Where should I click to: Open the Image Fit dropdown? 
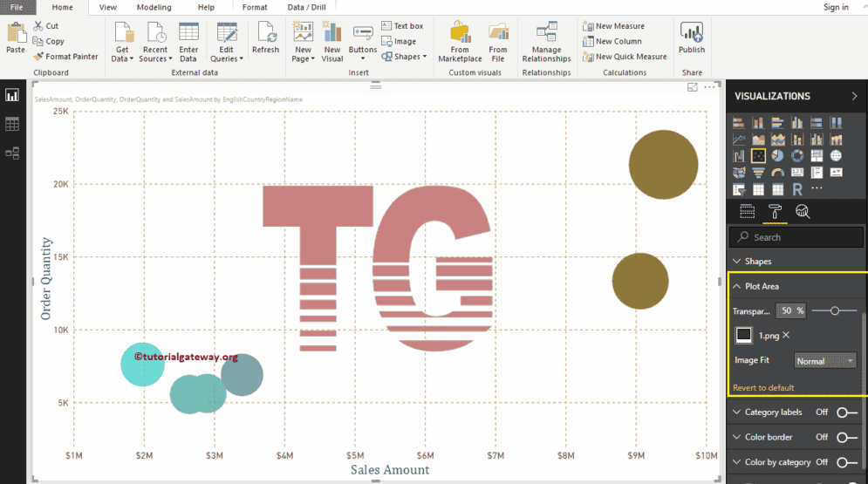click(825, 361)
